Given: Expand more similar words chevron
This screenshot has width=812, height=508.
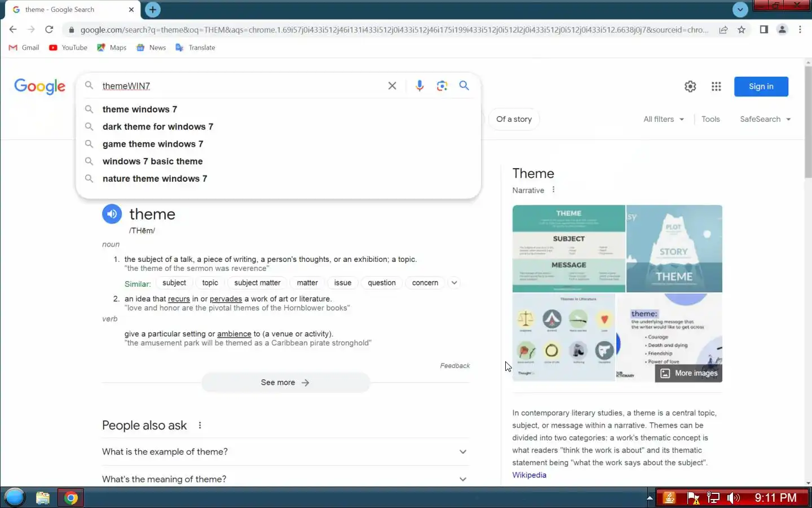Looking at the screenshot, I should (454, 283).
